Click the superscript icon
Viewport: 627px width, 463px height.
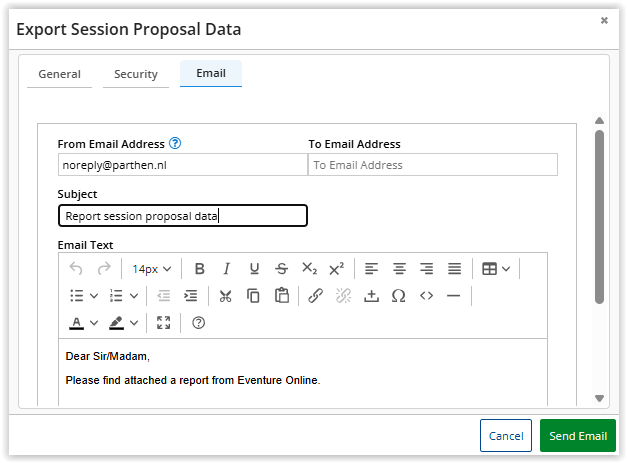336,269
